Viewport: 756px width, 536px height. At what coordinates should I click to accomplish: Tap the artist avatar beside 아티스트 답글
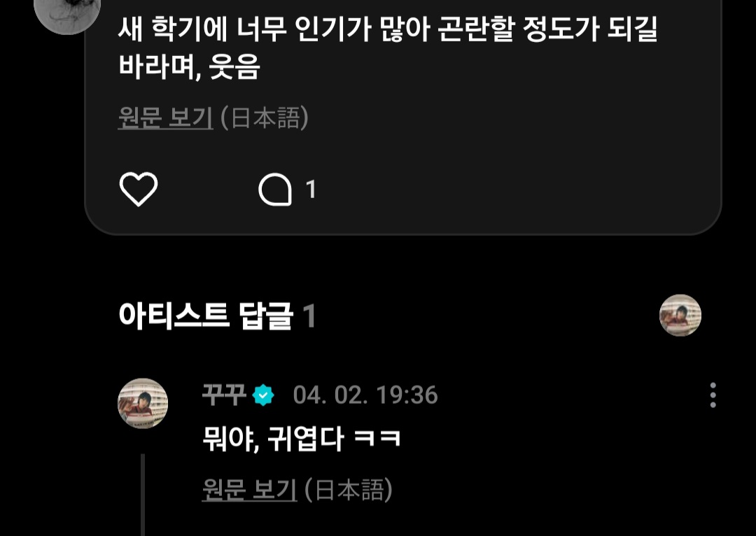point(680,316)
